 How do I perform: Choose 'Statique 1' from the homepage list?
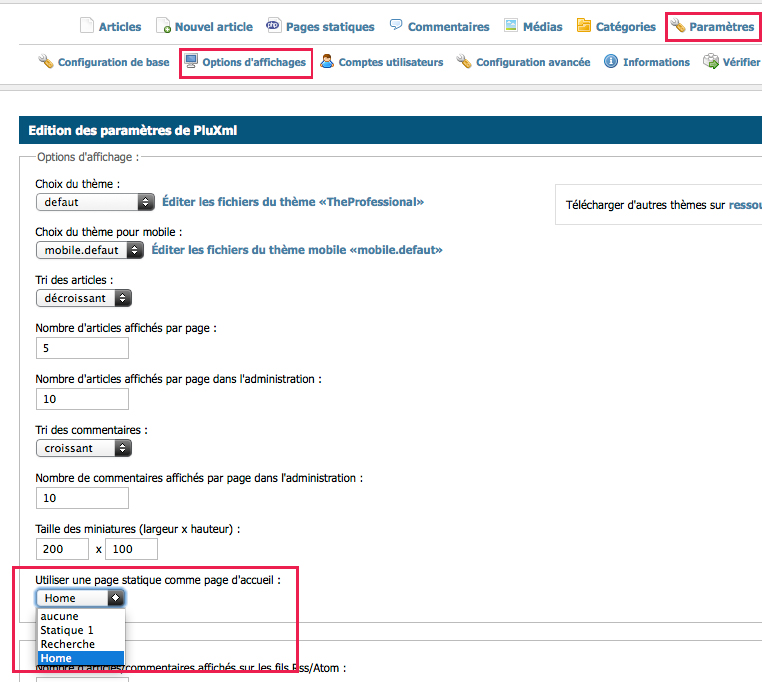[67, 631]
